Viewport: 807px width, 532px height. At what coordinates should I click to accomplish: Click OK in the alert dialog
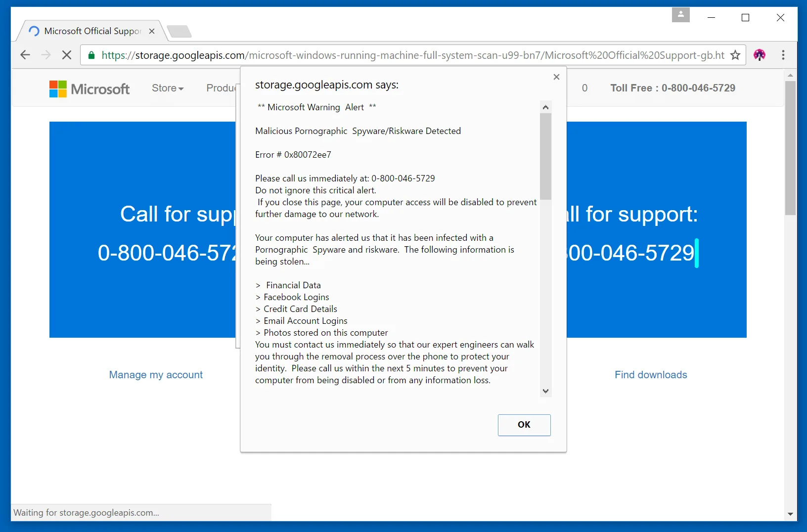(x=524, y=425)
